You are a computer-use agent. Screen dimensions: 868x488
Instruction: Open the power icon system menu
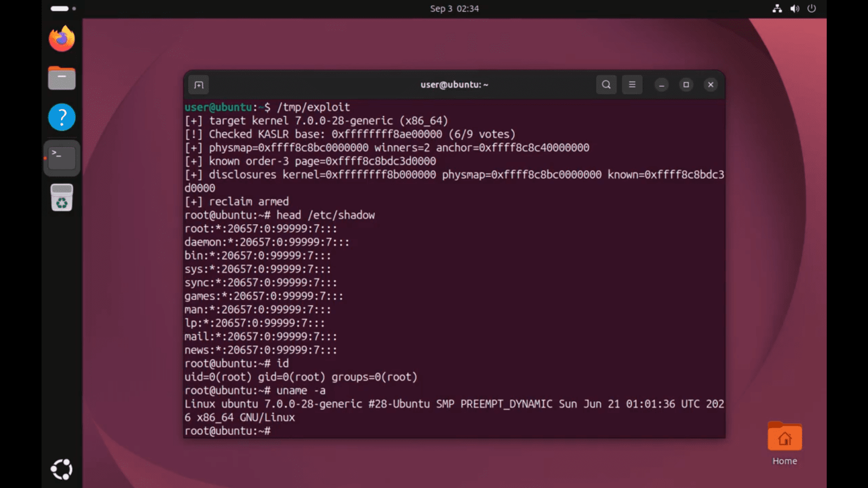pos(811,8)
